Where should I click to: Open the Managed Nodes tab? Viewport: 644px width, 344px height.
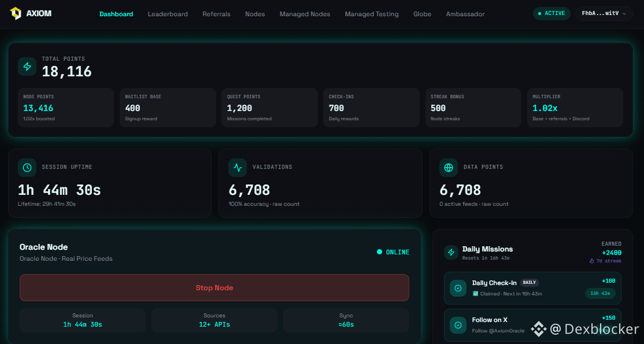tap(305, 14)
